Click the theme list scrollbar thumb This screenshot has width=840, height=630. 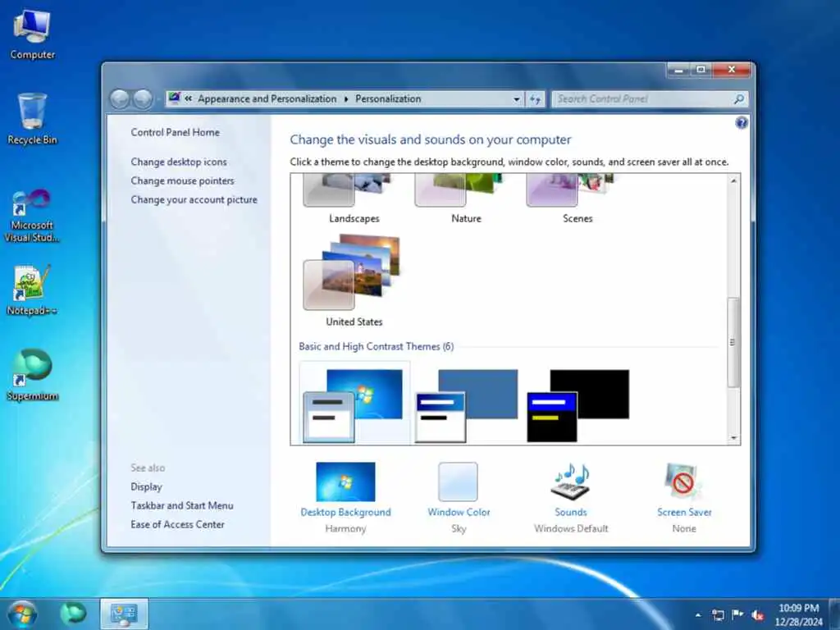(x=733, y=342)
